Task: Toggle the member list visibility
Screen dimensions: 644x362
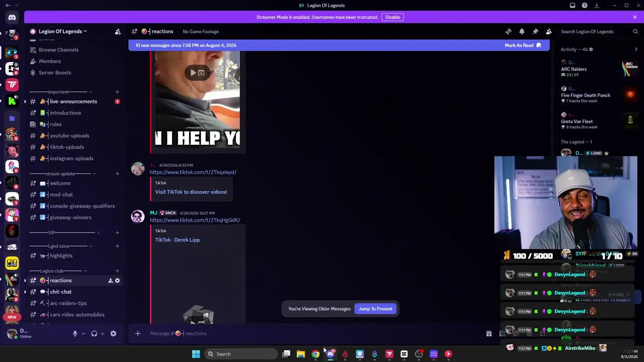Action: tap(549, 32)
